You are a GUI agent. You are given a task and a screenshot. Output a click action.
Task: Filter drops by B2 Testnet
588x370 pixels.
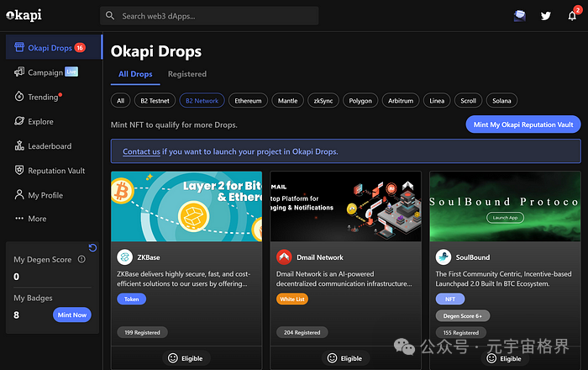tap(155, 101)
